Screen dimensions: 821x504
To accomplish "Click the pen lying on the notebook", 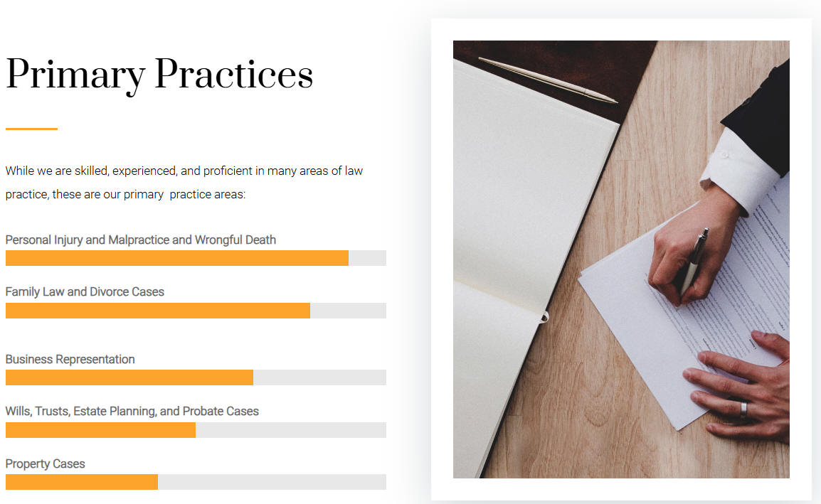I will point(548,80).
